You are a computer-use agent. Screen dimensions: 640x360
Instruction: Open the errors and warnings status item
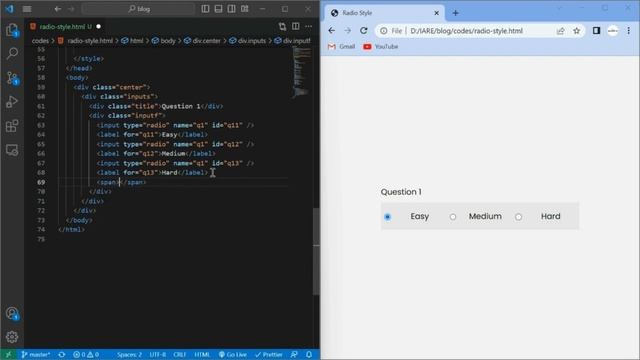tap(86, 354)
